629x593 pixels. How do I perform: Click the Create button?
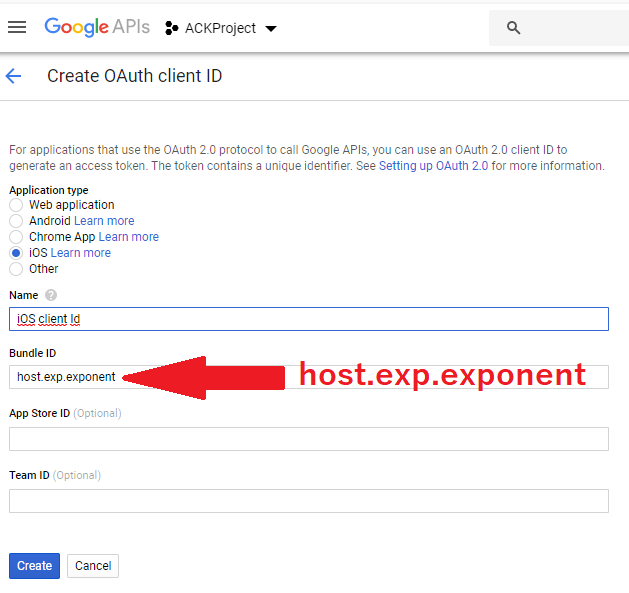click(x=34, y=566)
